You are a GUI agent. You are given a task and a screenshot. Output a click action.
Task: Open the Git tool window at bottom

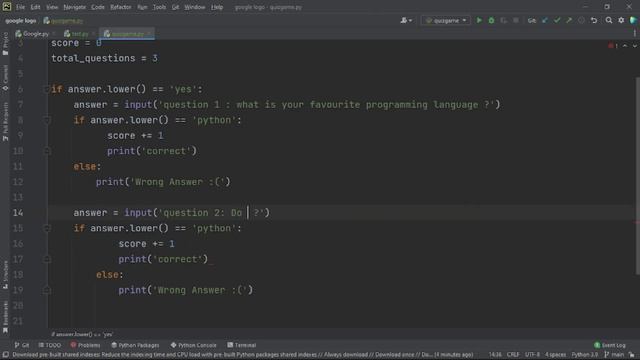coord(22,345)
